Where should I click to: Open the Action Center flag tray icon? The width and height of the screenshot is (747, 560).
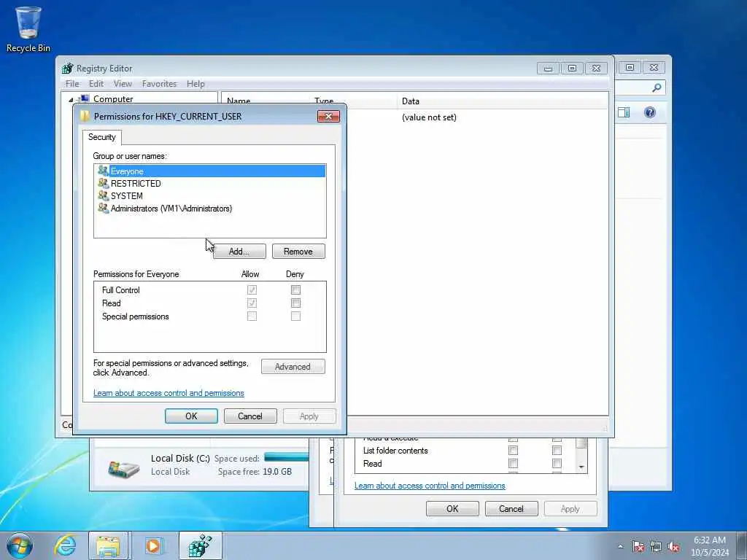(x=638, y=547)
